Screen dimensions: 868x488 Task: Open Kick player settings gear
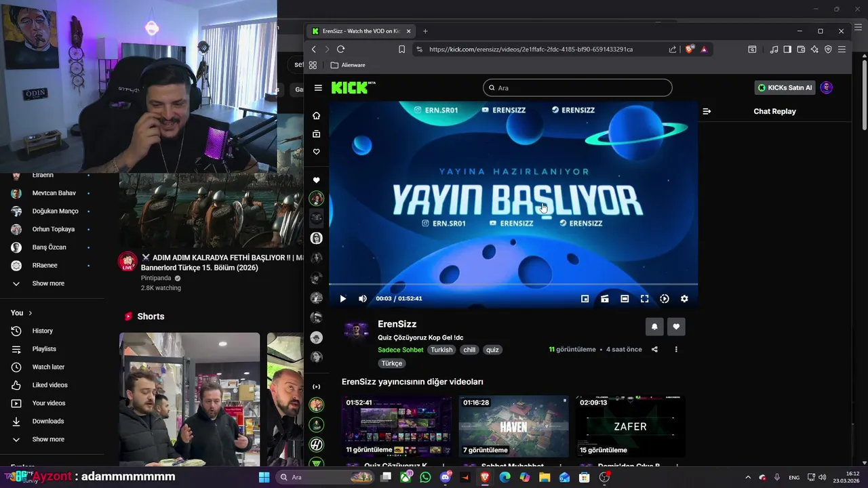[x=684, y=299]
